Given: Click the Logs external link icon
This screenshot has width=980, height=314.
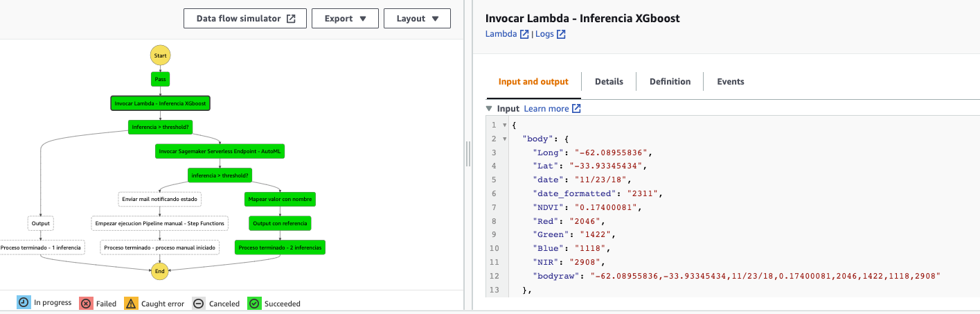Looking at the screenshot, I should [x=561, y=34].
